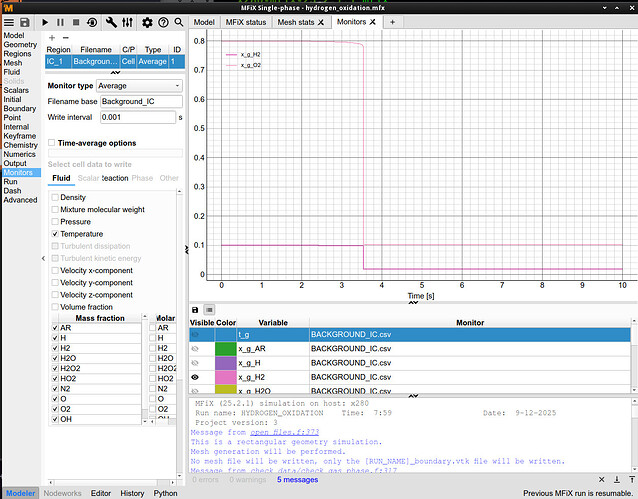638x499 pixels.
Task: Toggle the splitter below the monitor table
Action: coord(116,72)
